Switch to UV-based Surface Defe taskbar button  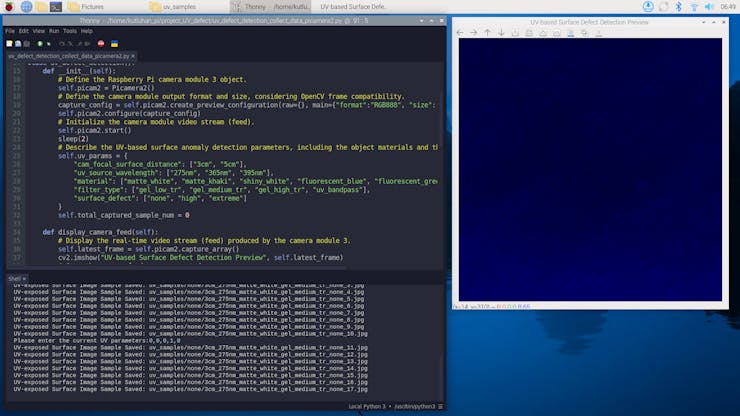pyautogui.click(x=353, y=7)
